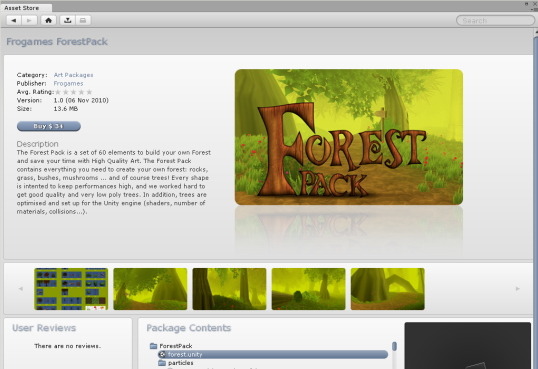Screen dimensions: 538x369
Task: Open the Art Packages category link
Action: pos(73,75)
